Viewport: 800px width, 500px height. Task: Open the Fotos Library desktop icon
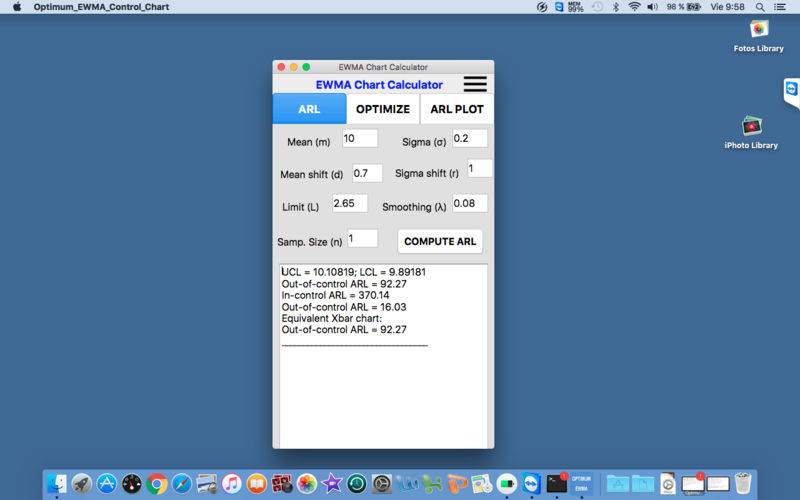pos(759,29)
